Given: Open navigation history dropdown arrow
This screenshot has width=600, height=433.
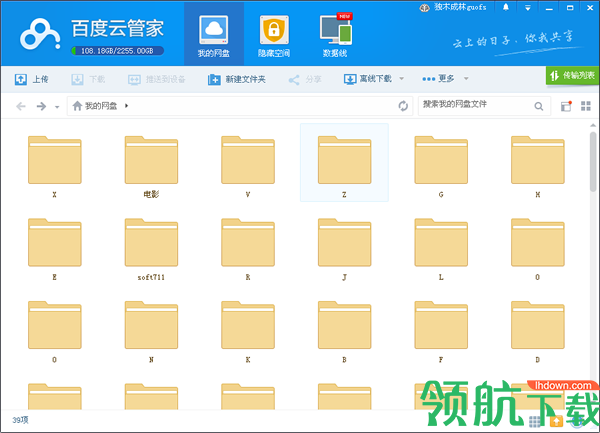Looking at the screenshot, I should pyautogui.click(x=57, y=107).
